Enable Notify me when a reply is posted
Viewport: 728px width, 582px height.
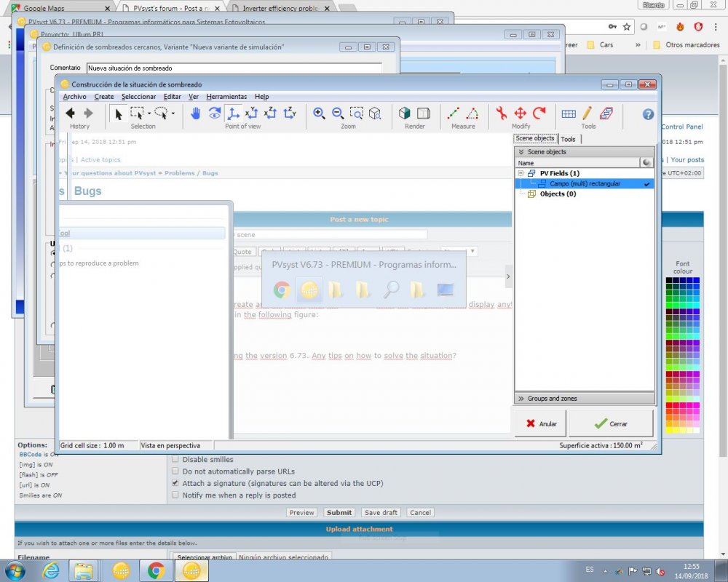pyautogui.click(x=175, y=495)
